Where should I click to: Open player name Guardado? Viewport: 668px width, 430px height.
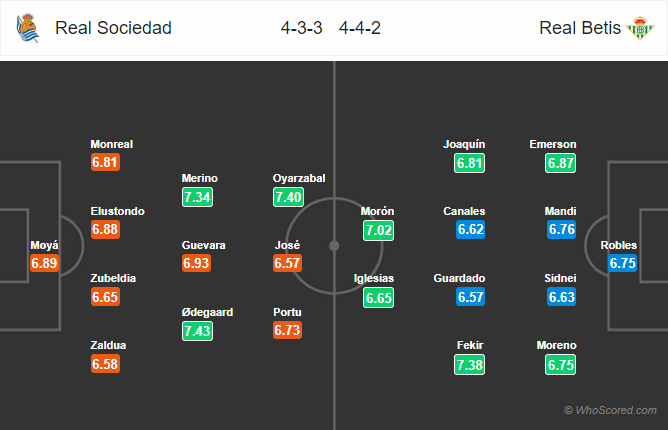tap(459, 278)
